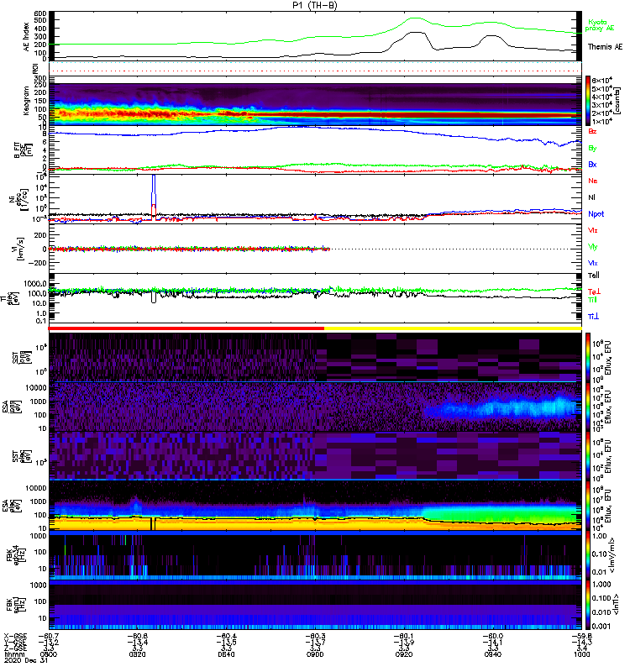Click the Keogram axis label

pos(26,100)
